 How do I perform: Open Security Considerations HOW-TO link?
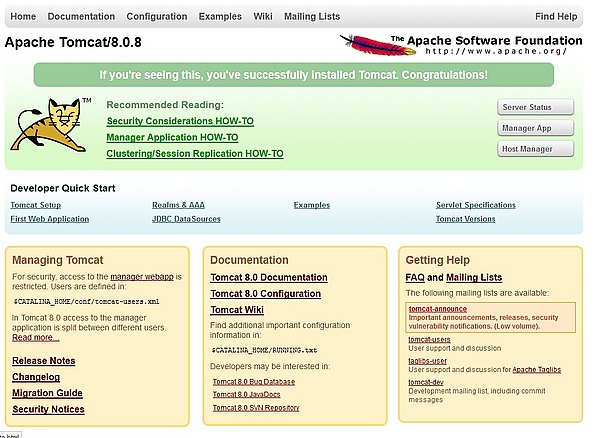click(180, 121)
